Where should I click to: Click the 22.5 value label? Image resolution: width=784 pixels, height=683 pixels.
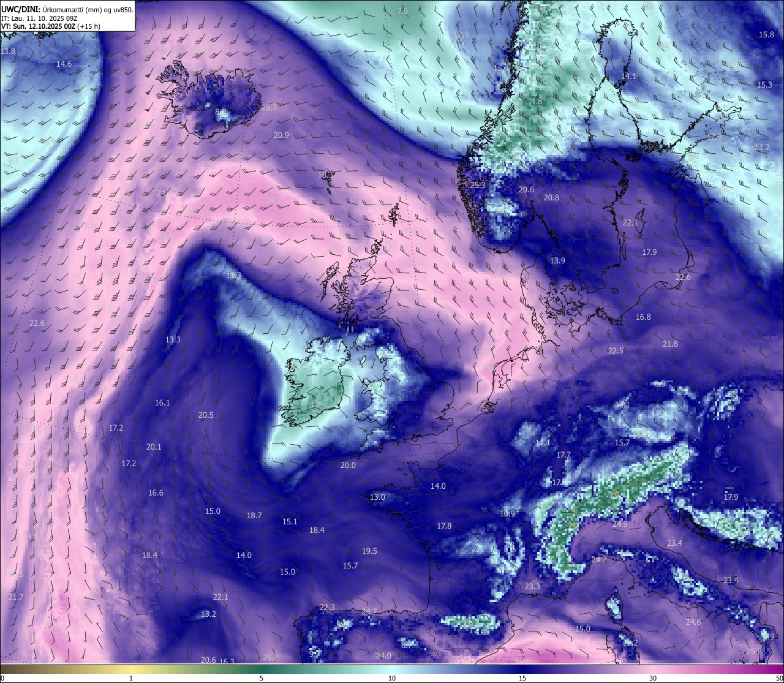tap(616, 351)
